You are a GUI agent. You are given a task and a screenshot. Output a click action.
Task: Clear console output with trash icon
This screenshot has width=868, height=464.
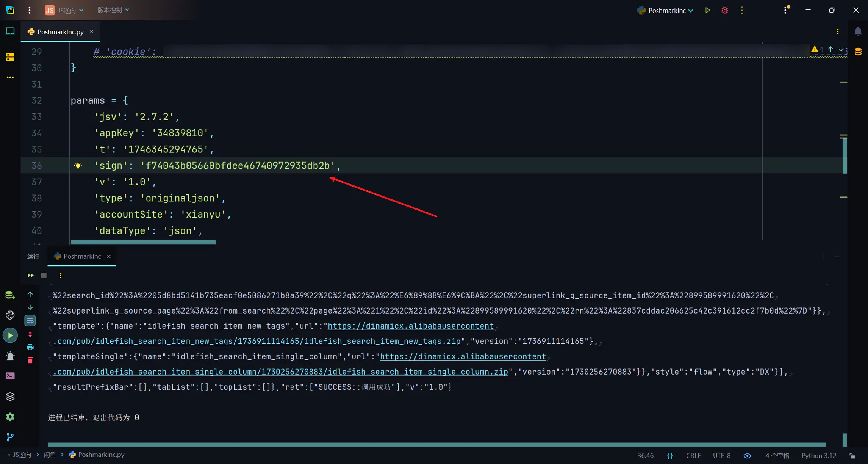click(30, 360)
